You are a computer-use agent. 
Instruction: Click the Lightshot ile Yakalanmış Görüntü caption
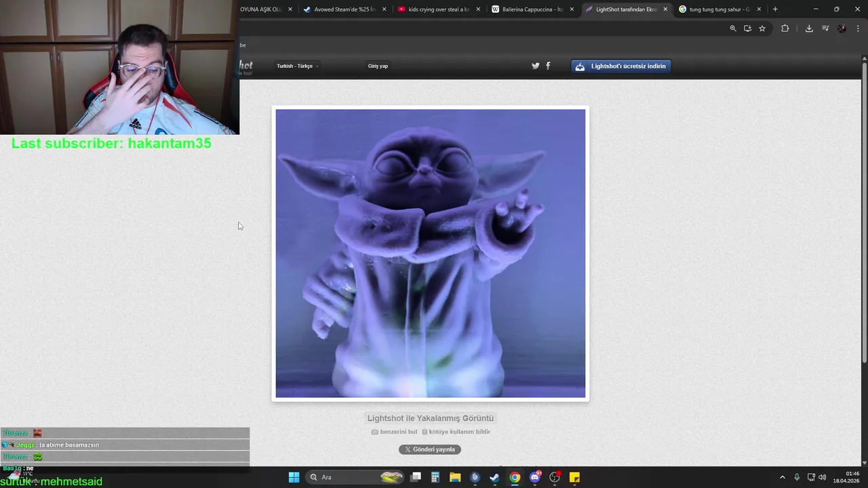click(x=431, y=418)
